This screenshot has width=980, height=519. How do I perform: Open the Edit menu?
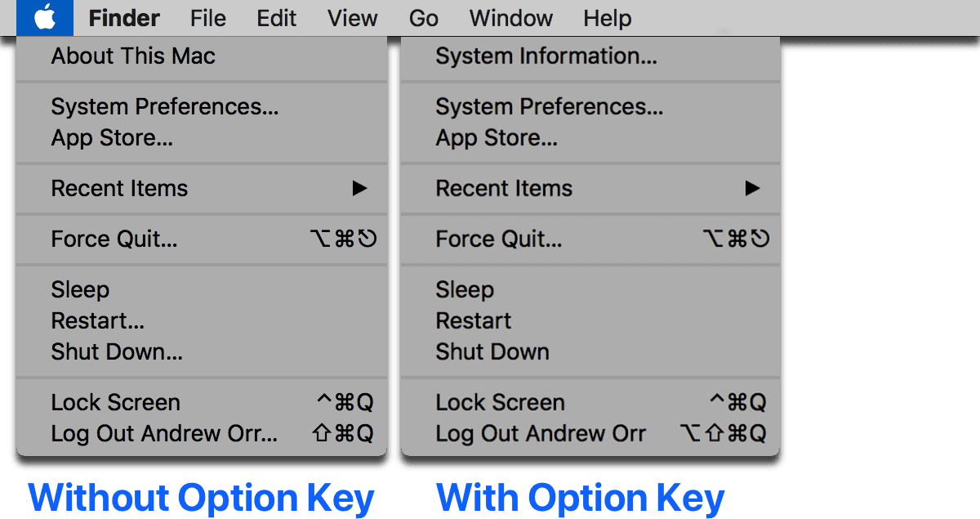tap(276, 18)
